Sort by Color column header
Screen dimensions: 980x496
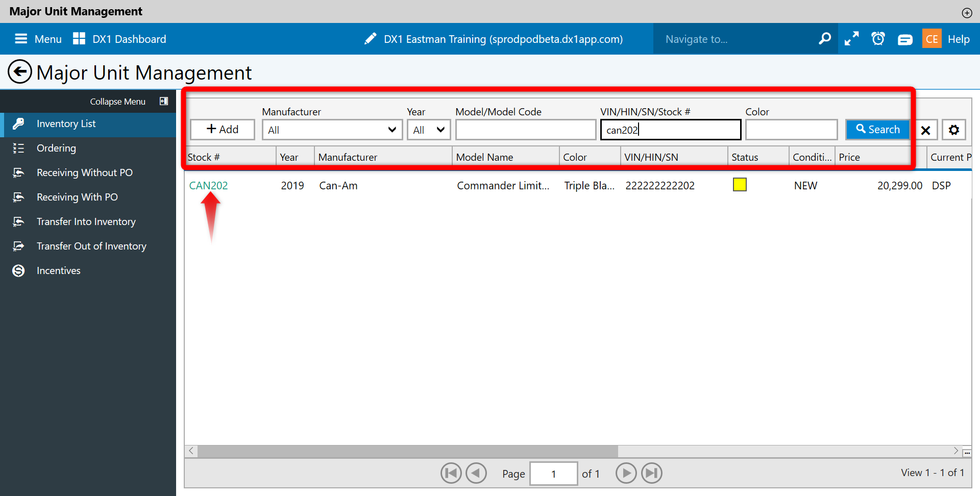[590, 157]
